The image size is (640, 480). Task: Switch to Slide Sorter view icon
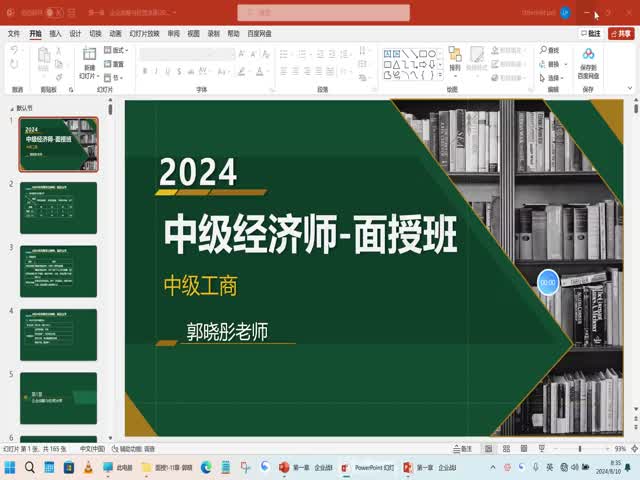[x=507, y=449]
